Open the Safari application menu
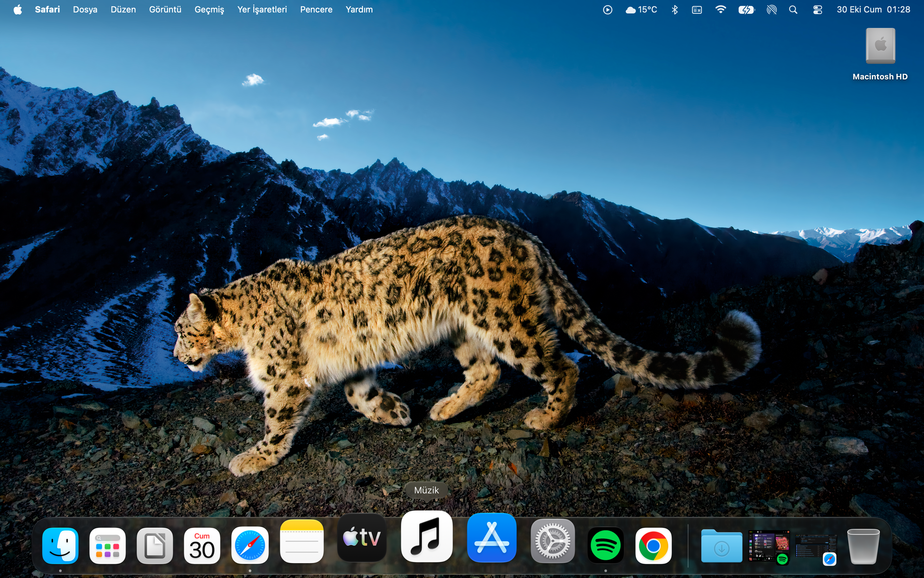 [47, 10]
